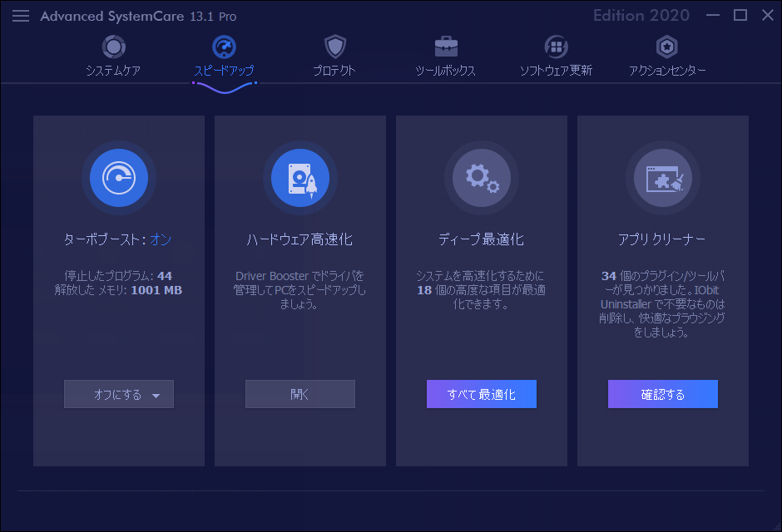Select the プロテクト shield icon
Screen dimensions: 782x532
click(334, 47)
